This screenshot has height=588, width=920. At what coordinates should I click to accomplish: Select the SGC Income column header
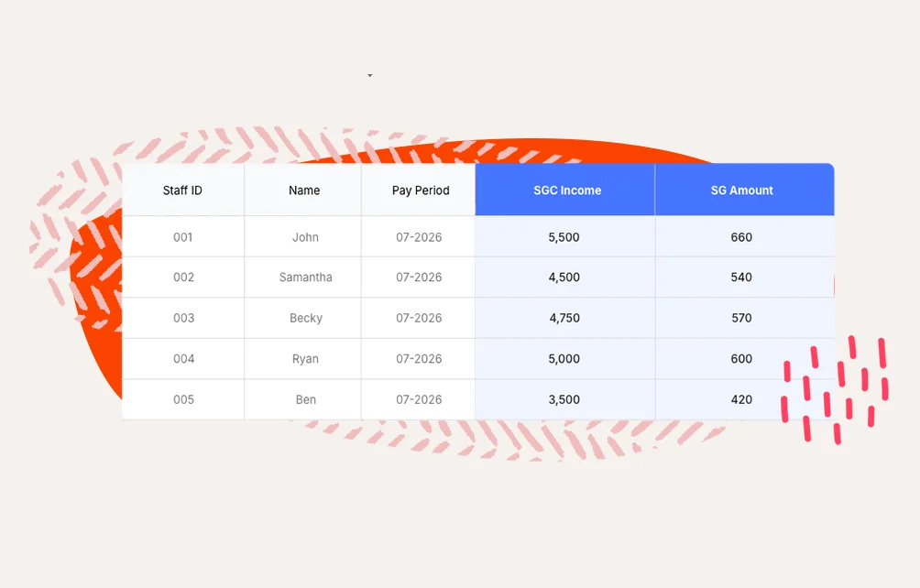pos(567,191)
